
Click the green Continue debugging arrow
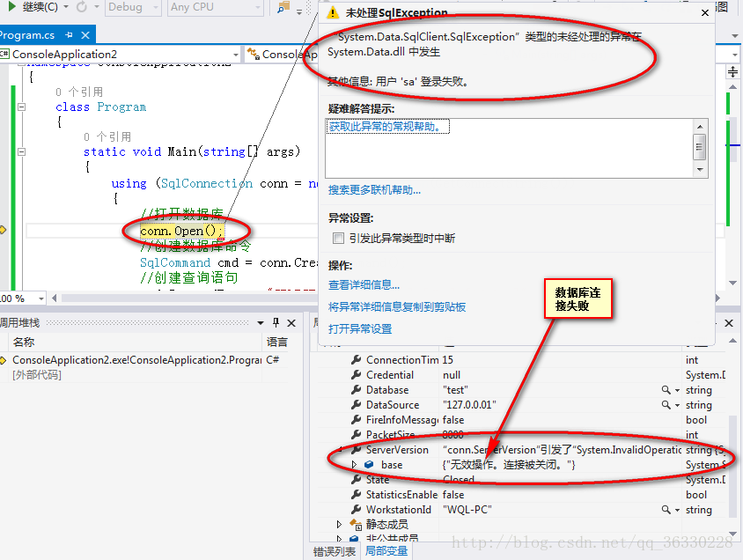pos(12,7)
